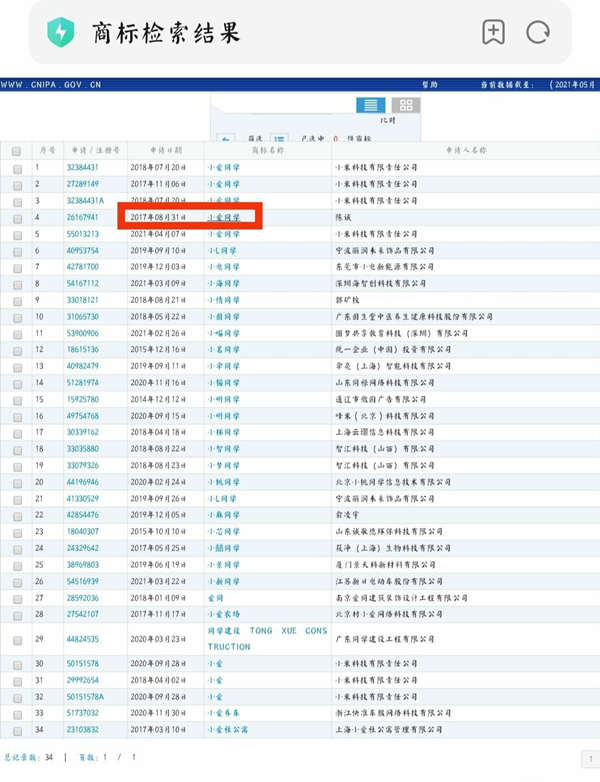Switch to list view icon
This screenshot has height=782, width=600.
[x=371, y=105]
